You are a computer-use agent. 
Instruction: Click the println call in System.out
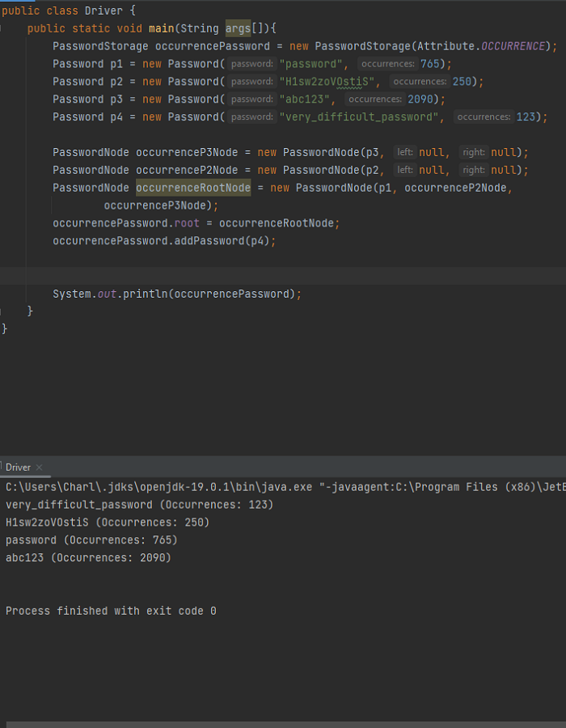146,294
